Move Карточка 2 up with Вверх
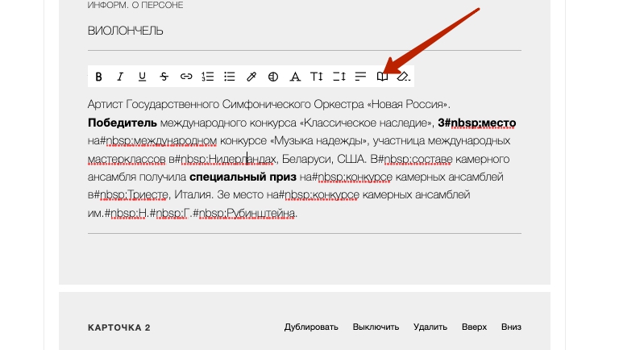Screen dimensions: 644x350 pos(474,327)
